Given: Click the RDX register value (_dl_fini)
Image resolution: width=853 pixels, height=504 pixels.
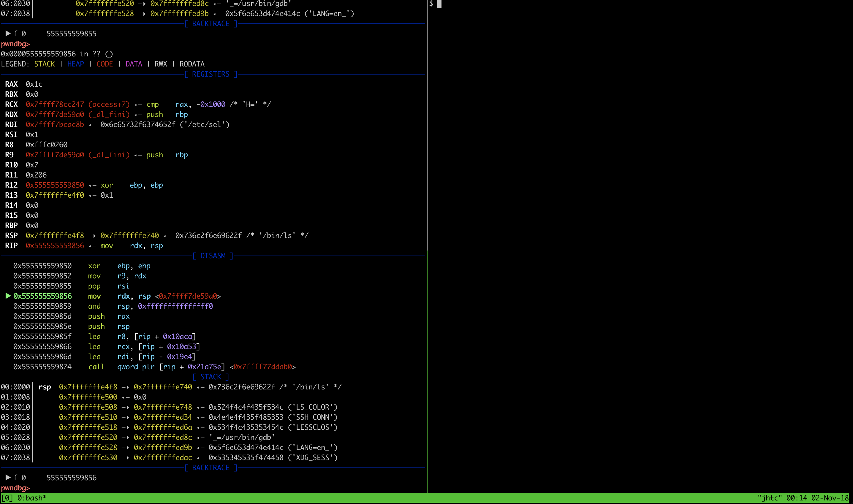Looking at the screenshot, I should pos(78,115).
